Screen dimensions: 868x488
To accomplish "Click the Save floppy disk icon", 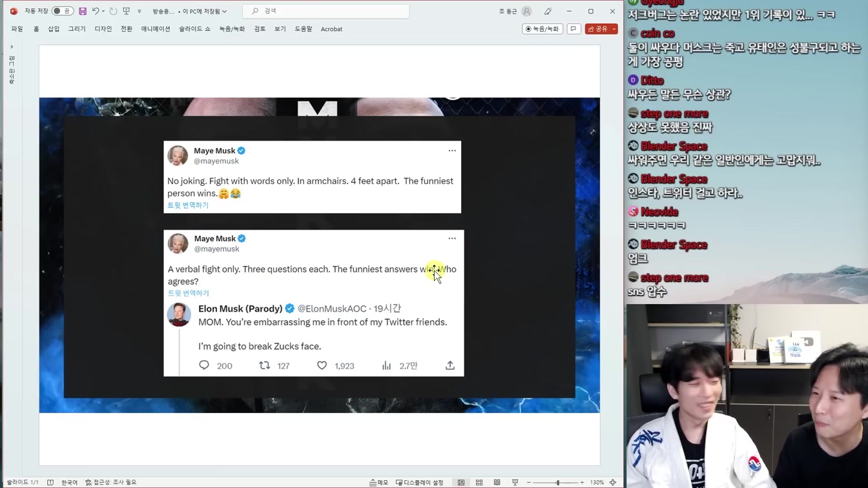I will (x=83, y=11).
